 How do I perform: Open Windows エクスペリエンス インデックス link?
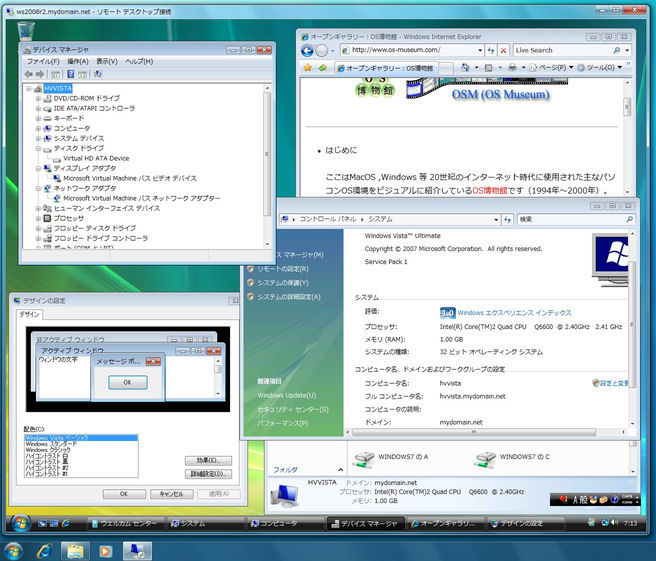[514, 313]
